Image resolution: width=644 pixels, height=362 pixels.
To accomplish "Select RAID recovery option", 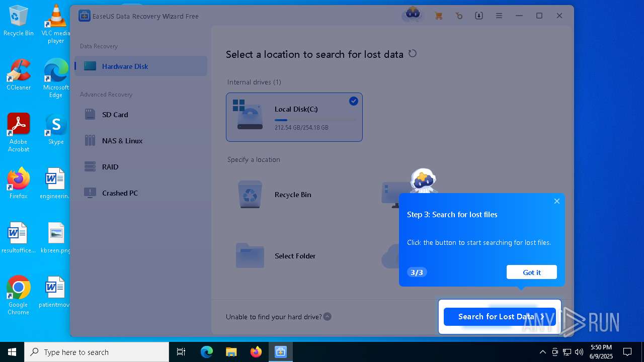I will click(141, 167).
